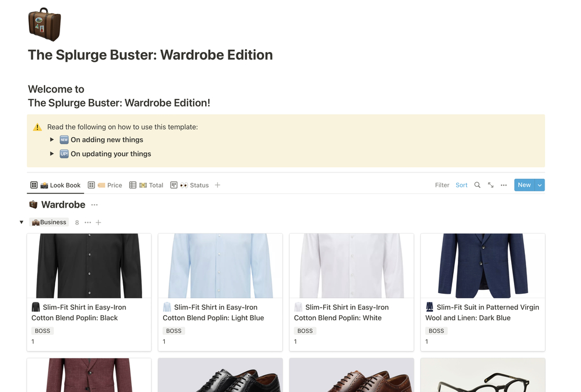This screenshot has height=392, width=581.
Task: Expand 'On adding new things' toggle
Action: click(52, 140)
